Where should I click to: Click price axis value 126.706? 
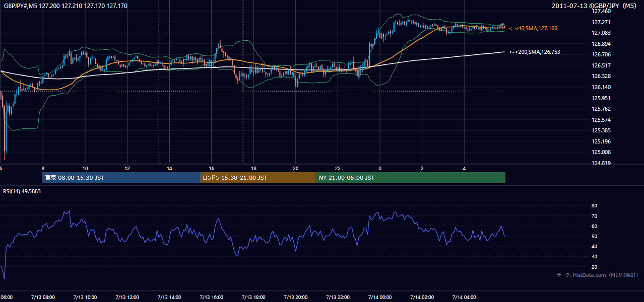[x=601, y=54]
